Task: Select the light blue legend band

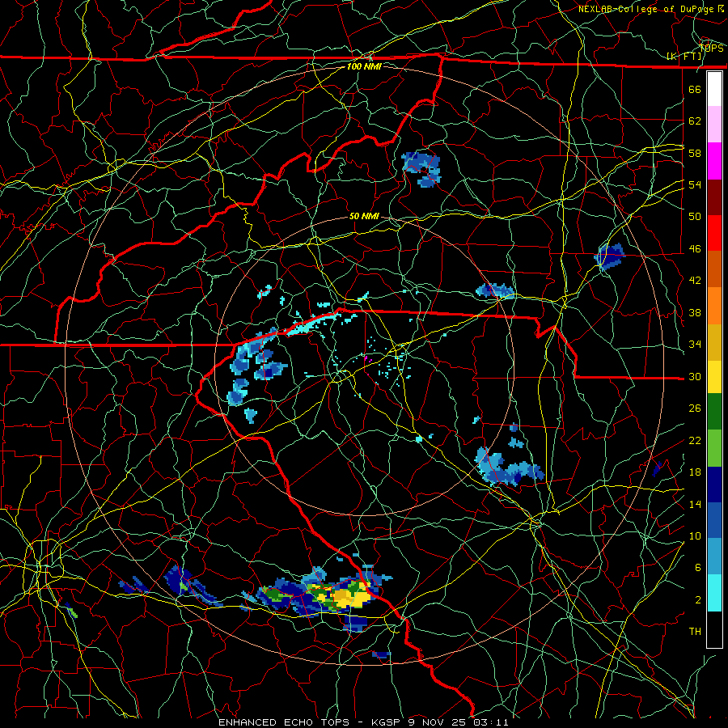Action: (x=714, y=556)
